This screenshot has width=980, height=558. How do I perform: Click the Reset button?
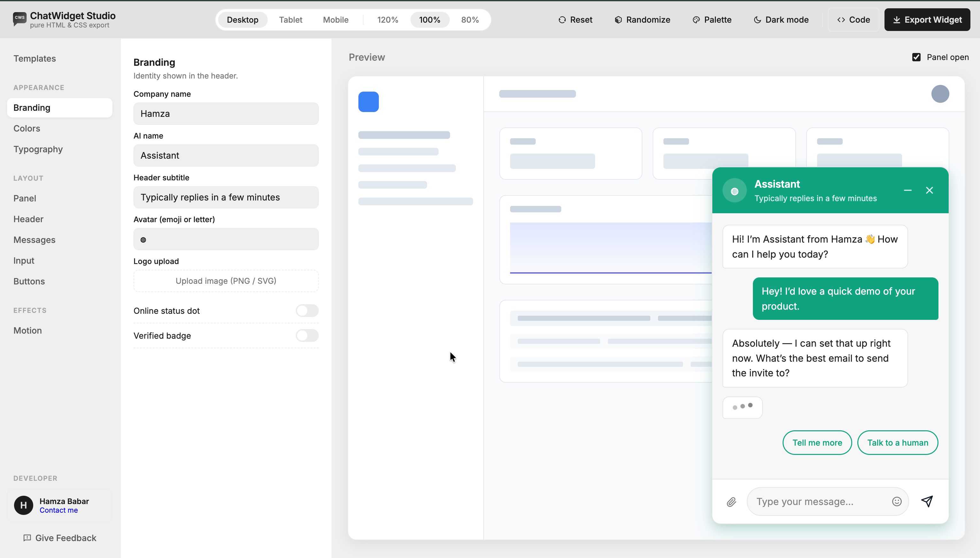576,19
